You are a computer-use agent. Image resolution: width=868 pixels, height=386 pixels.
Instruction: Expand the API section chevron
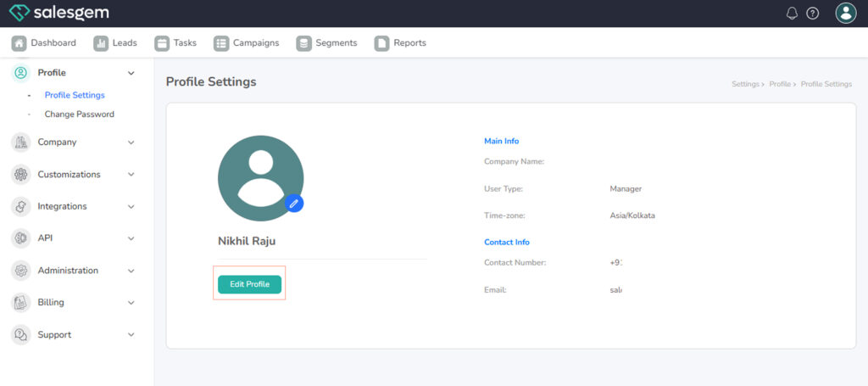pyautogui.click(x=131, y=238)
